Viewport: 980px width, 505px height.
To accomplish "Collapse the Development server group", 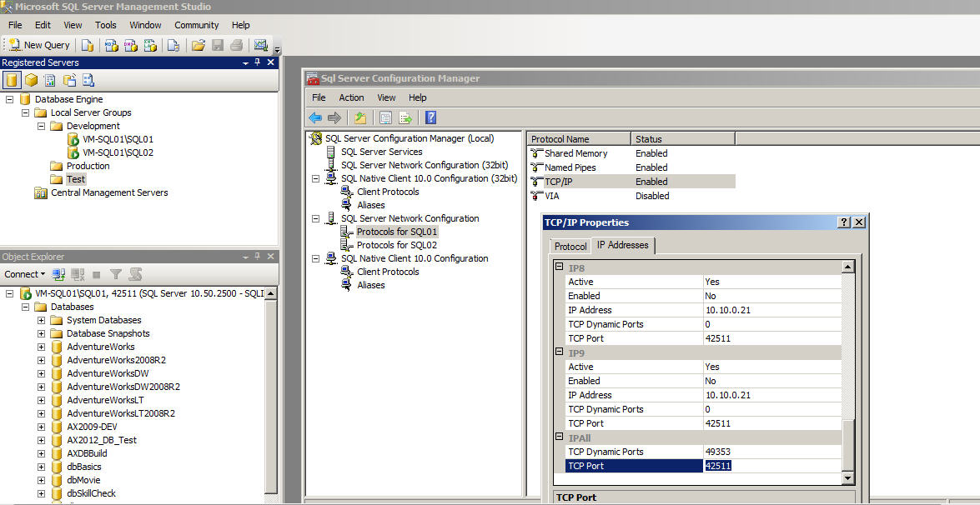I will click(x=41, y=126).
